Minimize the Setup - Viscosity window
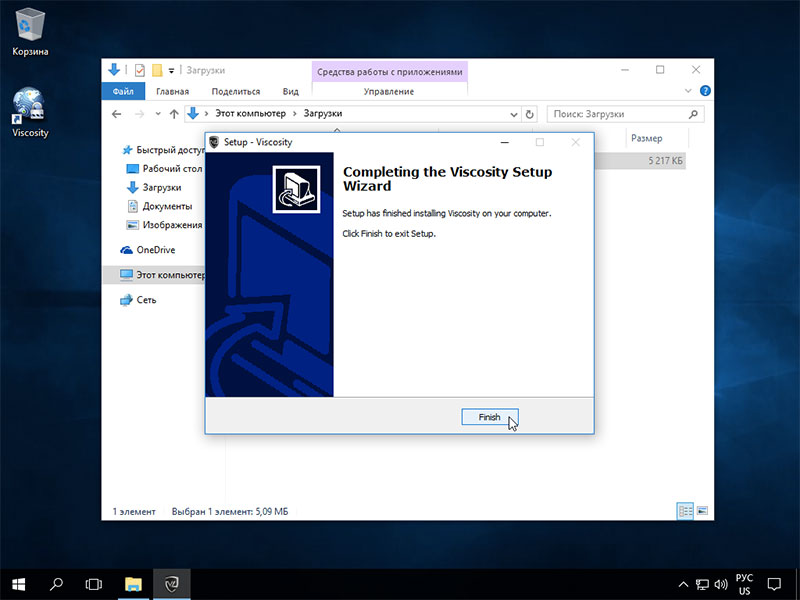The width and height of the screenshot is (800, 600). tap(505, 142)
